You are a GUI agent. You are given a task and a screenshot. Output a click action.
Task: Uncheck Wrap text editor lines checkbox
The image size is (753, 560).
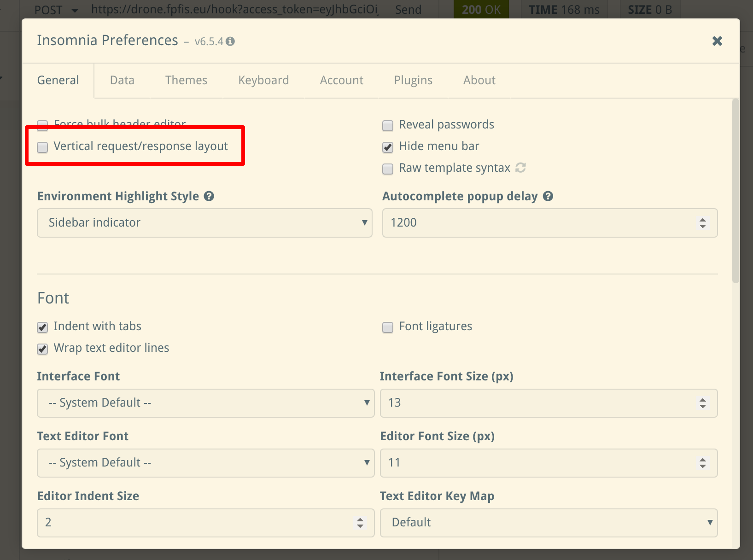click(42, 349)
